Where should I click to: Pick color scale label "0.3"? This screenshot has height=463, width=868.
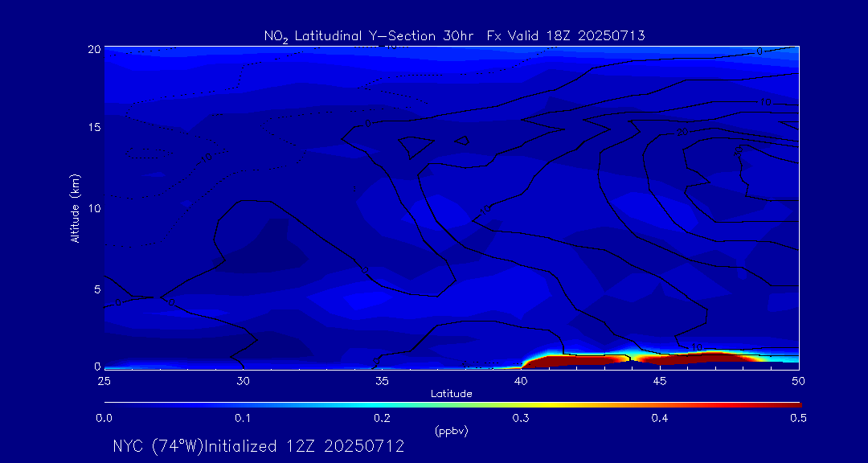pos(521,419)
